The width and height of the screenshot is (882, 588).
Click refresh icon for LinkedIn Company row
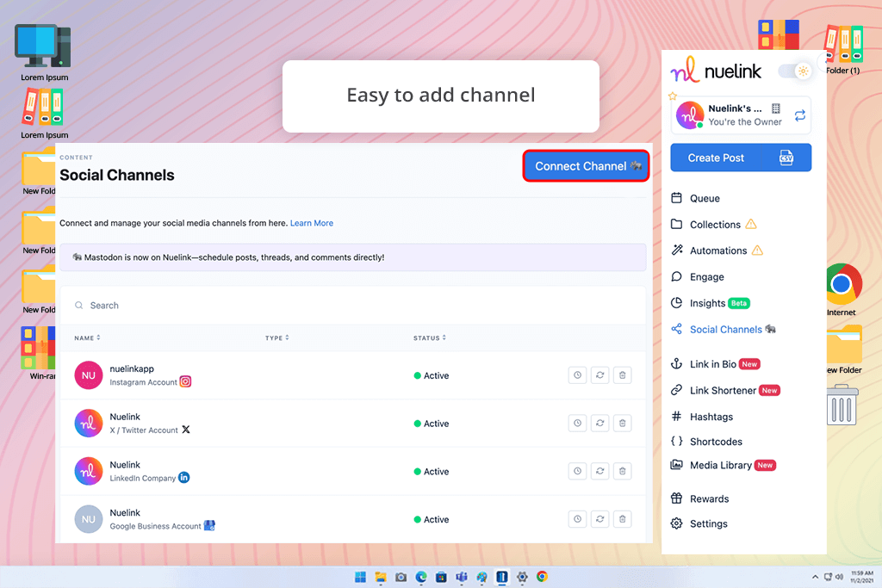pyautogui.click(x=600, y=471)
